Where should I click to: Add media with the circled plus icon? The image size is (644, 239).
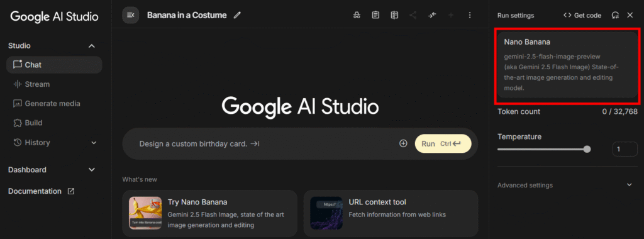coord(403,143)
